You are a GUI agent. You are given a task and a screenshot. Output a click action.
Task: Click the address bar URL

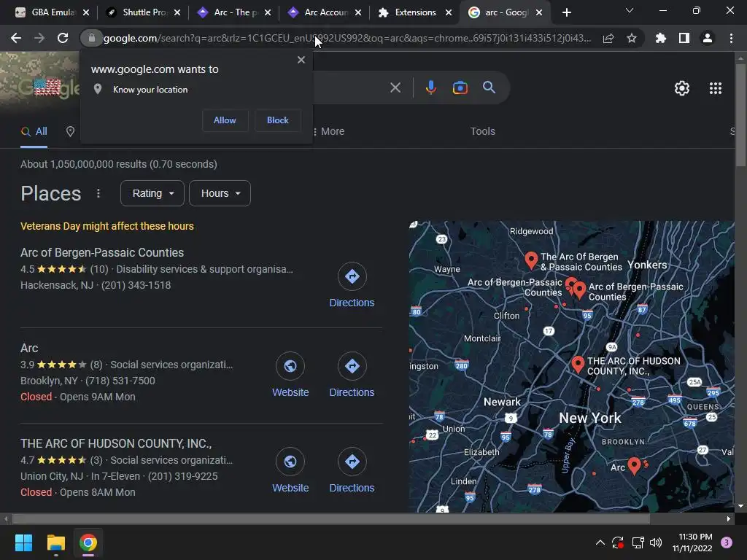click(x=347, y=38)
